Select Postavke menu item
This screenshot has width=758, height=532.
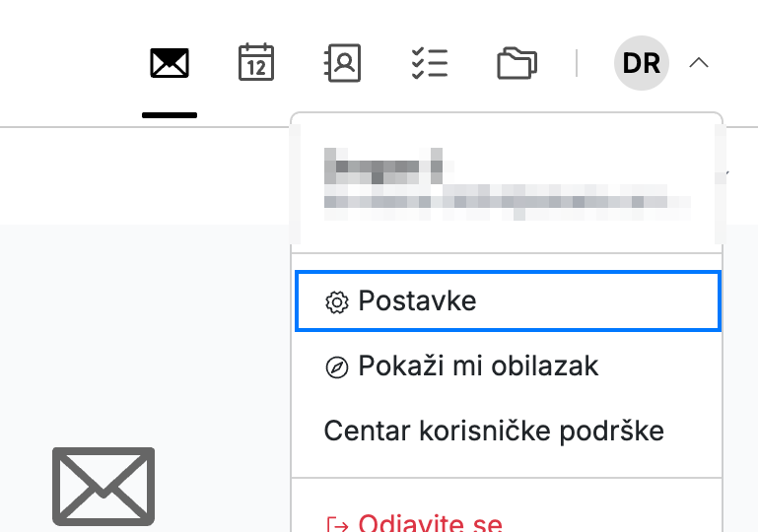click(508, 301)
